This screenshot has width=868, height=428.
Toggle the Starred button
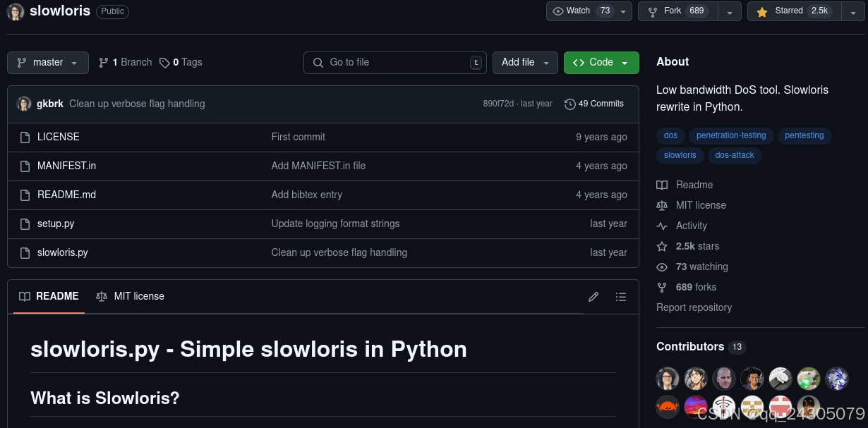click(794, 11)
